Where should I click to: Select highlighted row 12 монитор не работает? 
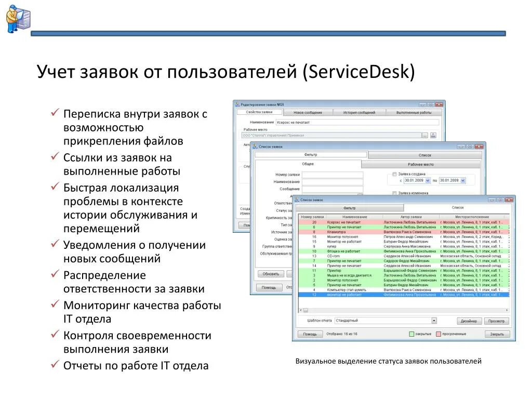click(x=404, y=295)
